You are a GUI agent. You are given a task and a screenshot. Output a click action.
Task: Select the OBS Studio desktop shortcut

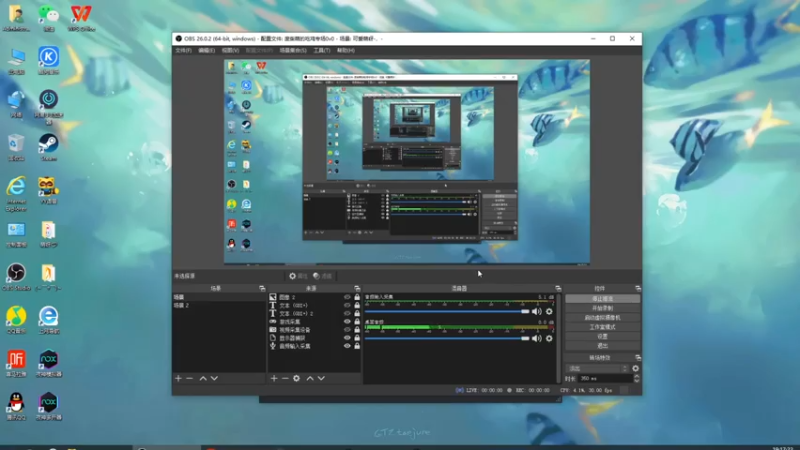point(16,277)
